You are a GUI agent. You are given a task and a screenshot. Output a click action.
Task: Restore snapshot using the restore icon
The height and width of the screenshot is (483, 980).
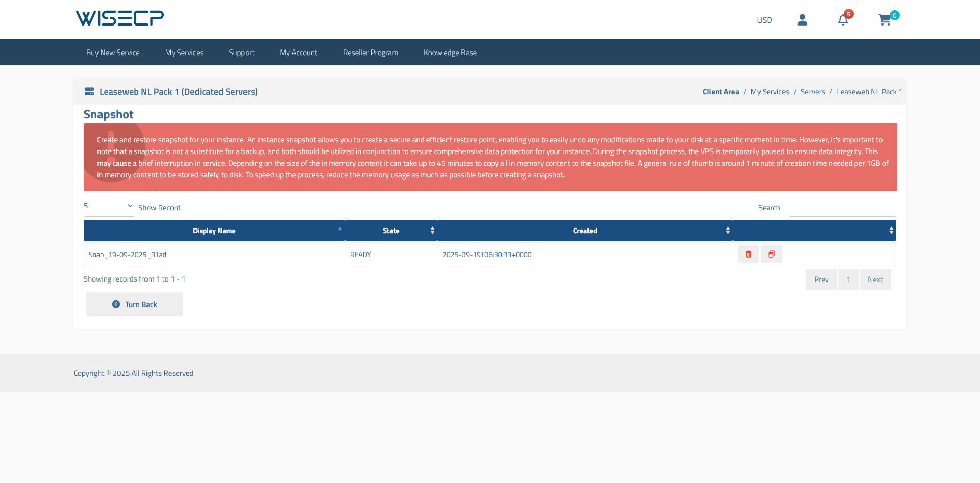tap(771, 254)
